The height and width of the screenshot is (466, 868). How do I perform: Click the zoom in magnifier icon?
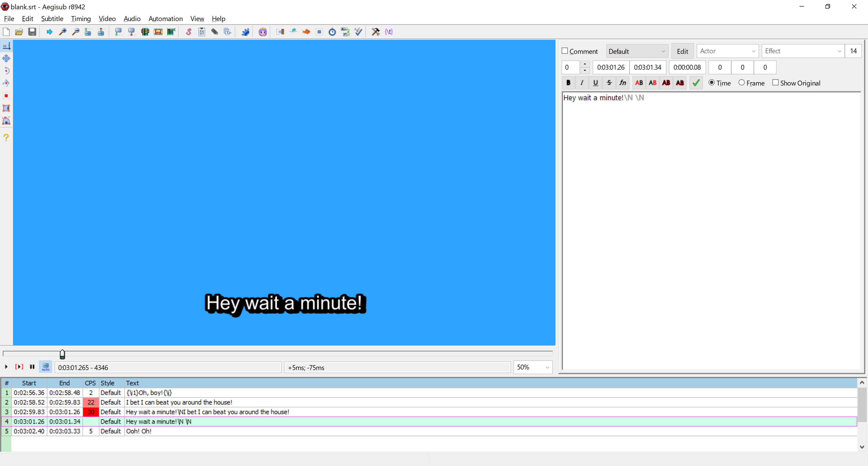point(63,32)
